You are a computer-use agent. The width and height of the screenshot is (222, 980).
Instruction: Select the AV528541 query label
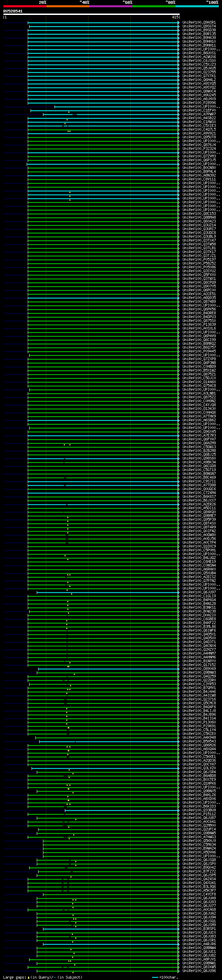pos(13,11)
